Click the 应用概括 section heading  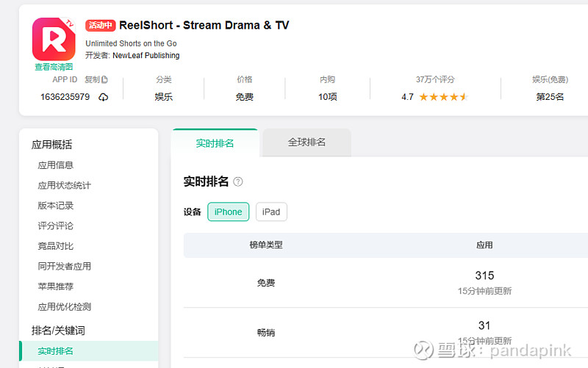(x=51, y=145)
